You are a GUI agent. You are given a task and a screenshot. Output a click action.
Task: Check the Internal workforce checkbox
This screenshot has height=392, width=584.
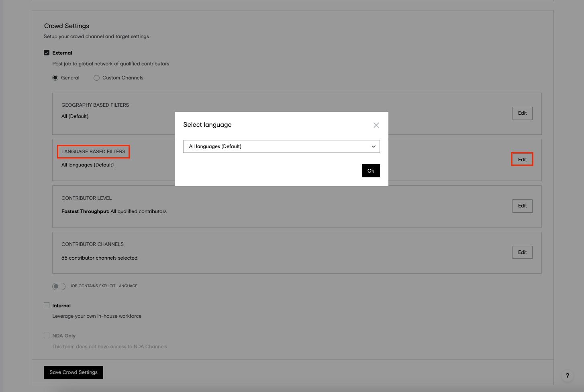(47, 305)
